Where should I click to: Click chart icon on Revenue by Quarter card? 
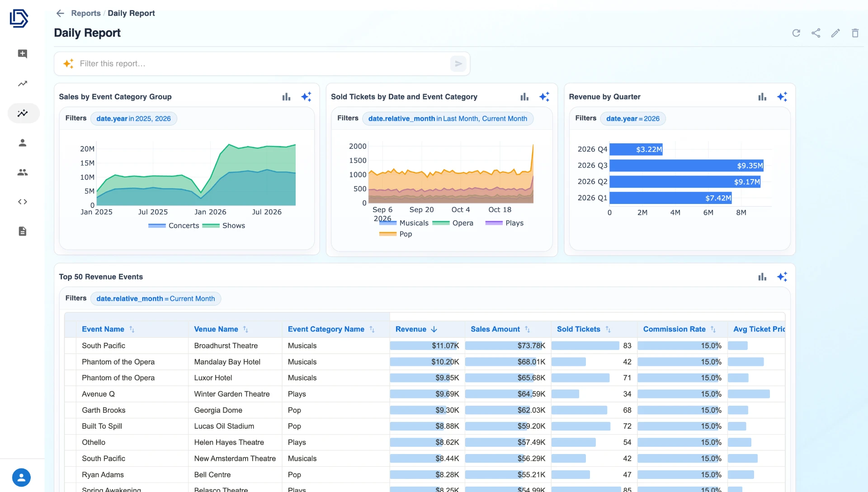pyautogui.click(x=762, y=97)
